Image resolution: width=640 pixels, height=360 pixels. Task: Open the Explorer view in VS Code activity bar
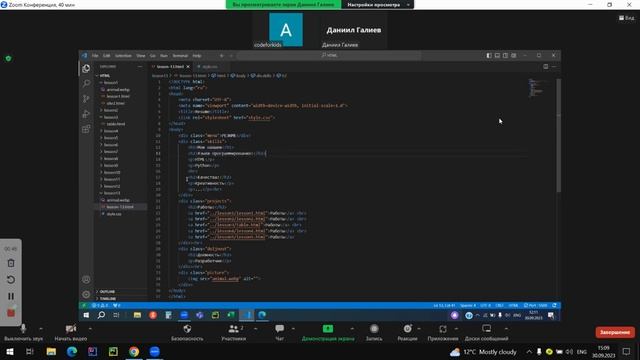[86, 69]
